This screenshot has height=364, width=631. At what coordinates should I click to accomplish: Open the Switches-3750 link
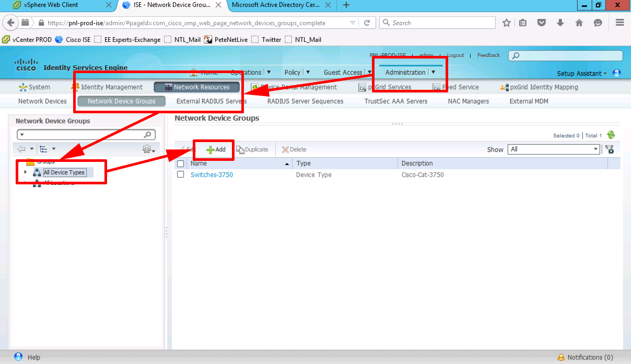212,175
